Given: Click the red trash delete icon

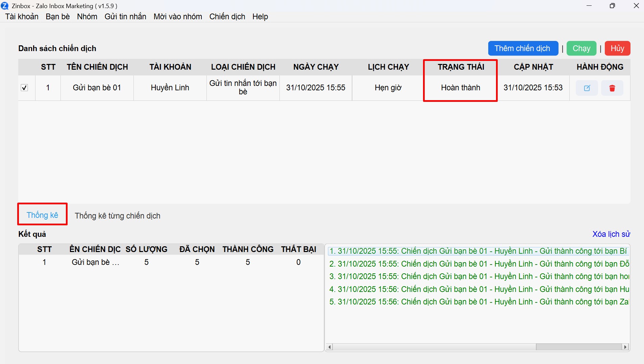Looking at the screenshot, I should tap(612, 88).
